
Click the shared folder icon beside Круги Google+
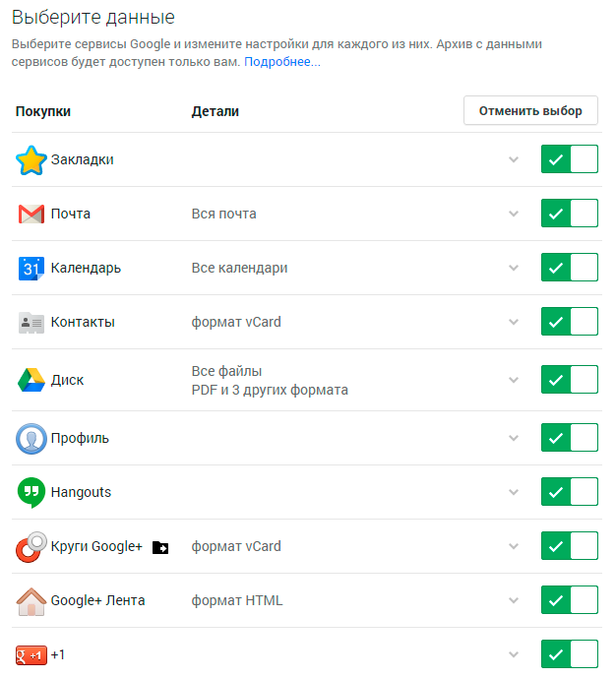[160, 547]
